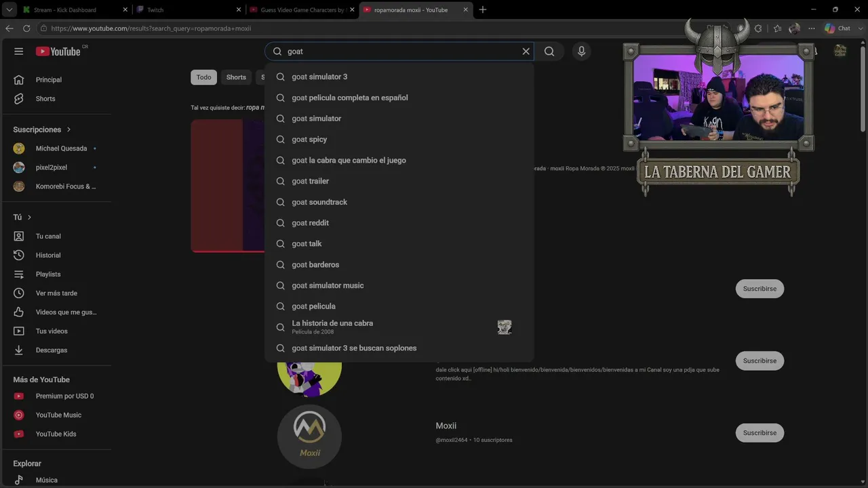This screenshot has width=868, height=488.
Task: Open the YouTube account avatar menu
Action: 840,52
